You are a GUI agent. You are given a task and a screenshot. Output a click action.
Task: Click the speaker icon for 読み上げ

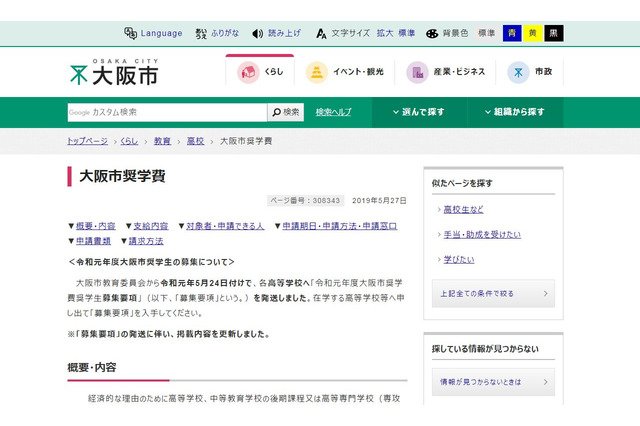click(258, 33)
